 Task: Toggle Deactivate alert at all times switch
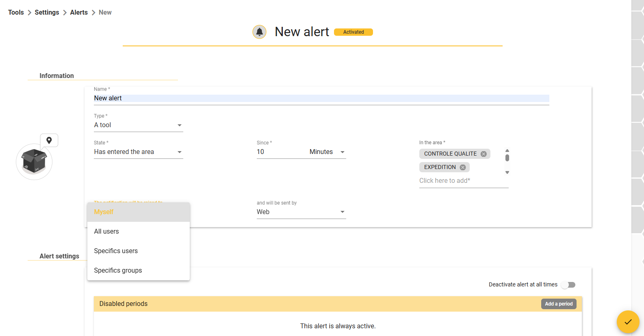coord(568,285)
